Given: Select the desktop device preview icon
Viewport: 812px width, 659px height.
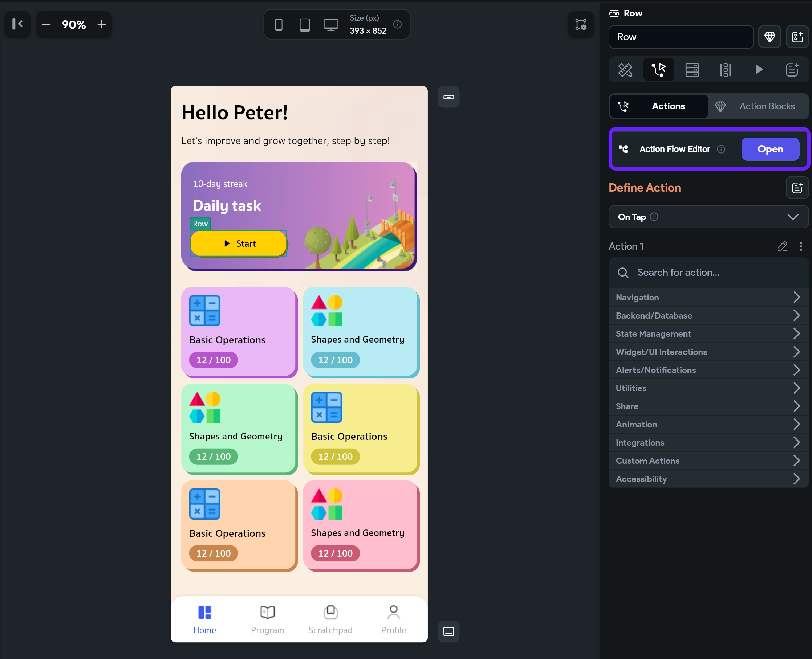Looking at the screenshot, I should tap(331, 25).
